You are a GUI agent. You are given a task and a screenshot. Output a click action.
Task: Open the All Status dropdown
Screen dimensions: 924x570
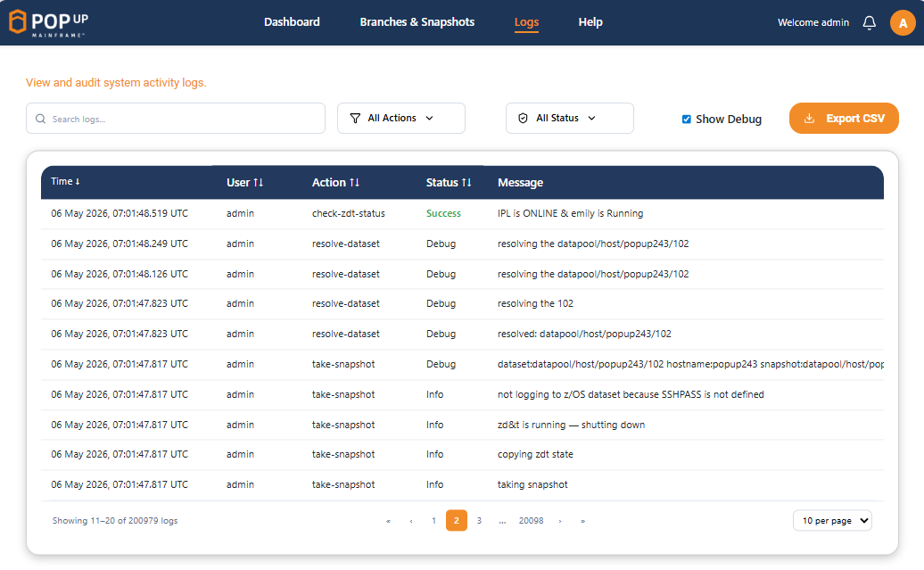pos(570,119)
